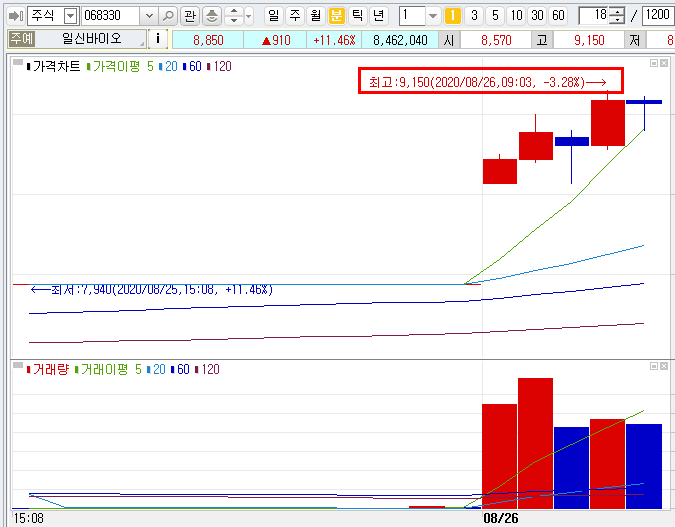Click the candle count field showing 18
This screenshot has height=527, width=675.
pyautogui.click(x=594, y=16)
